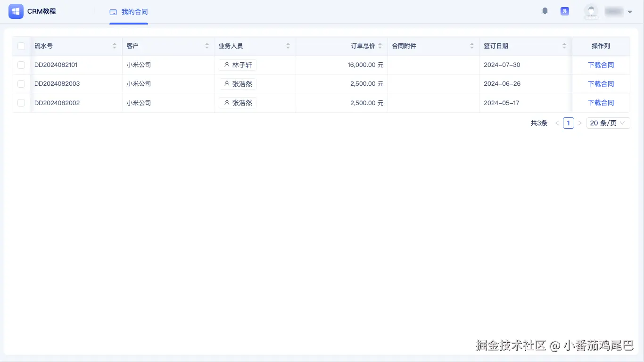Viewport: 644px width, 362px height.
Task: Sort by 合同附件 column sort arrows
Action: (472, 46)
